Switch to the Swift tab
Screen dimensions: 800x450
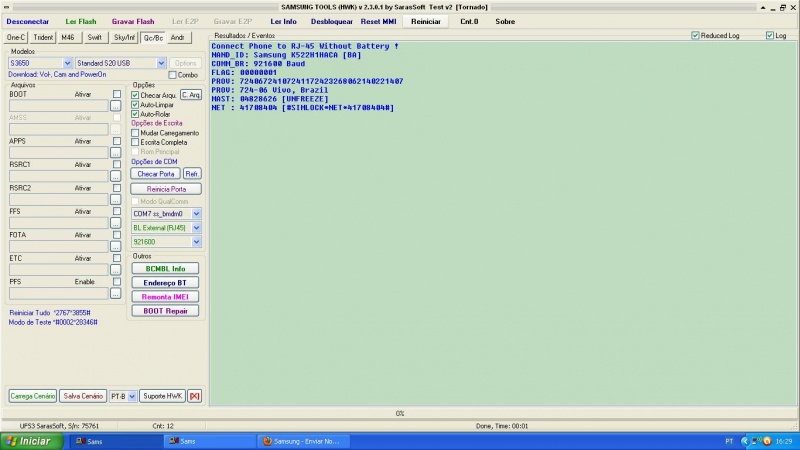click(x=95, y=38)
